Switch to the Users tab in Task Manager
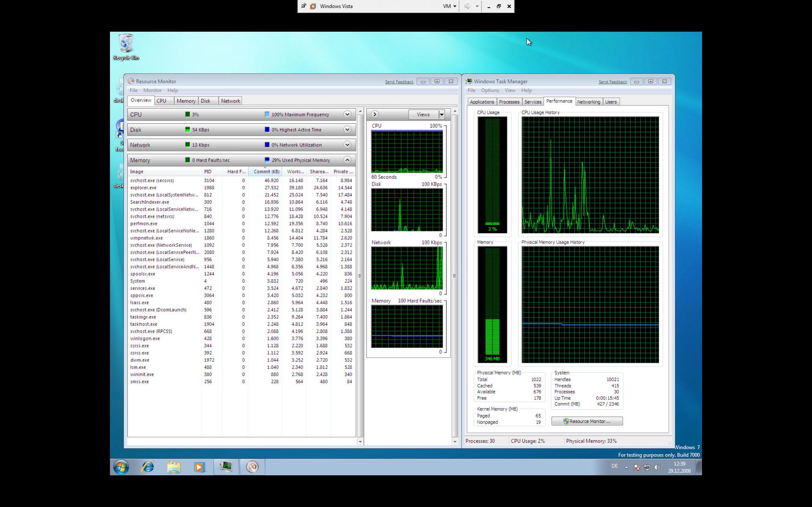 click(611, 102)
